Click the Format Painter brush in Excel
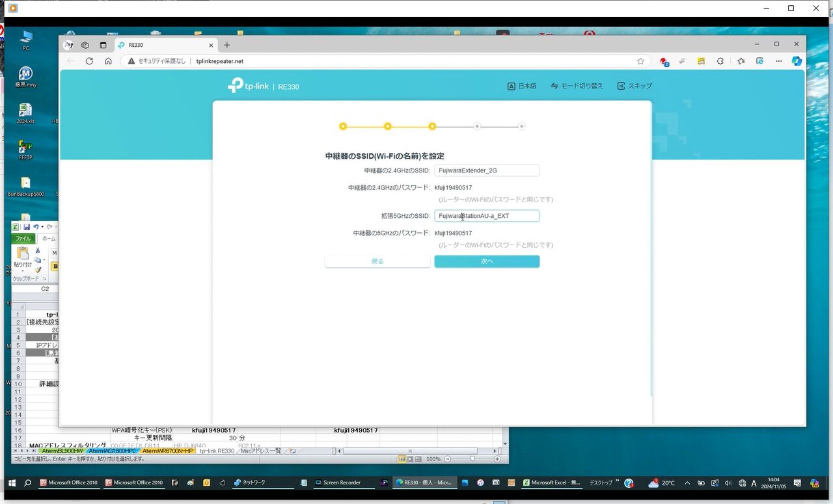The image size is (833, 504). tap(38, 270)
